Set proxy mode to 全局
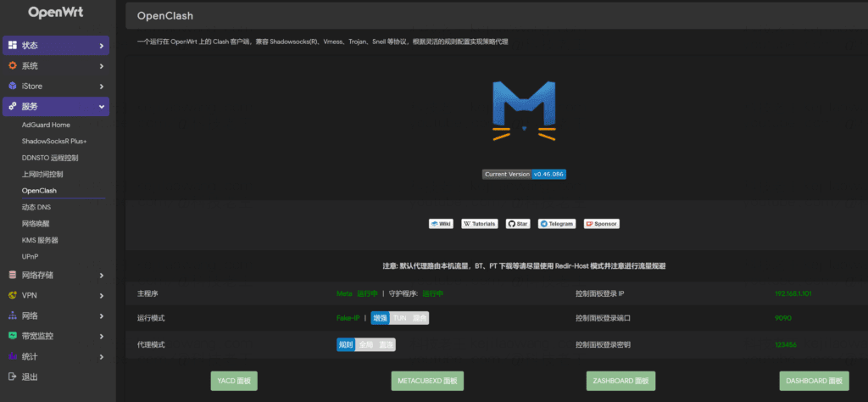 click(x=366, y=344)
